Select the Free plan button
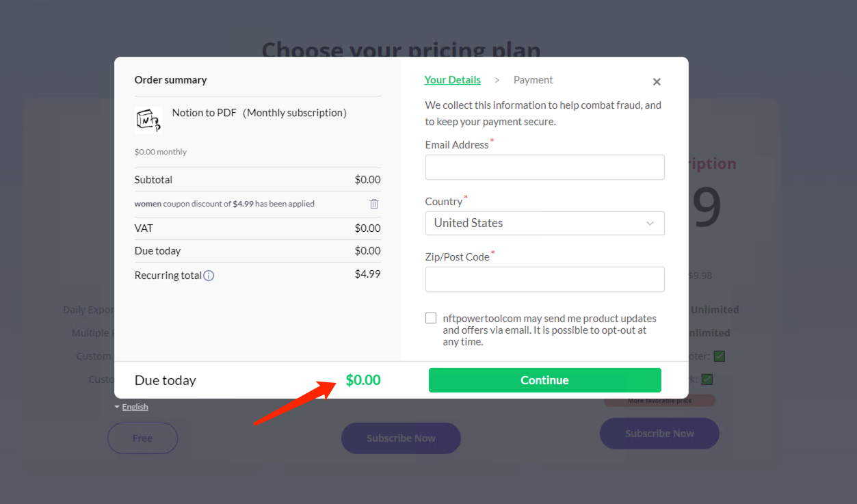857x504 pixels. coord(142,438)
